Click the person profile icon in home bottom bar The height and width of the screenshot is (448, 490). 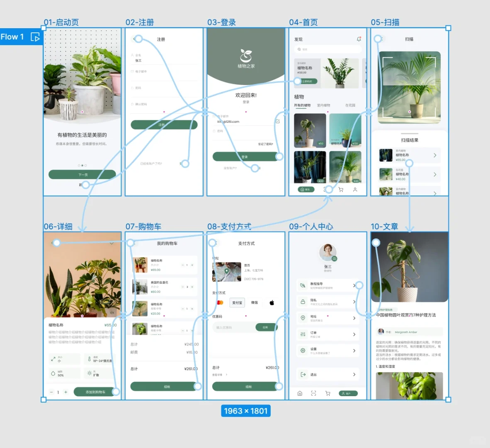pyautogui.click(x=355, y=190)
